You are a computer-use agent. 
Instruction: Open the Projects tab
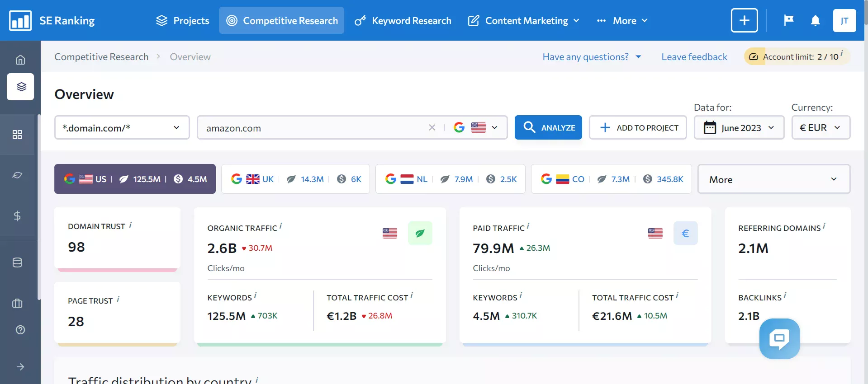183,20
